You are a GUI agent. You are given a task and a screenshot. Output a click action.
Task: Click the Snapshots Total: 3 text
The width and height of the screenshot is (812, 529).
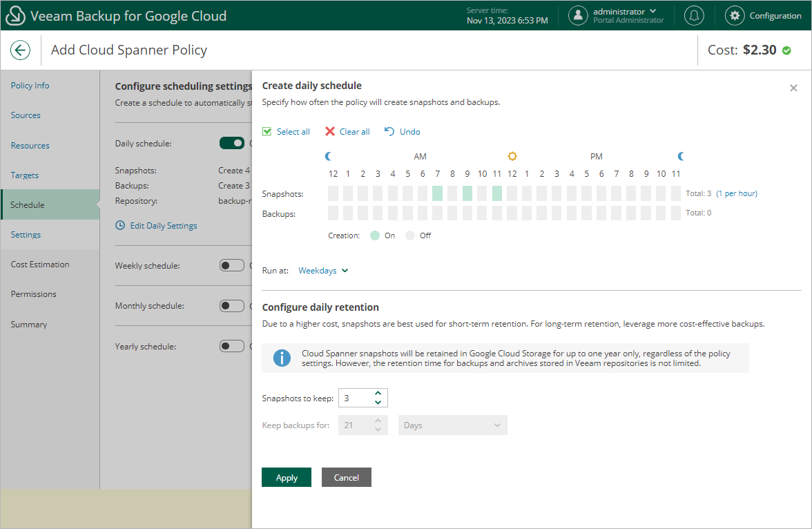[698, 193]
